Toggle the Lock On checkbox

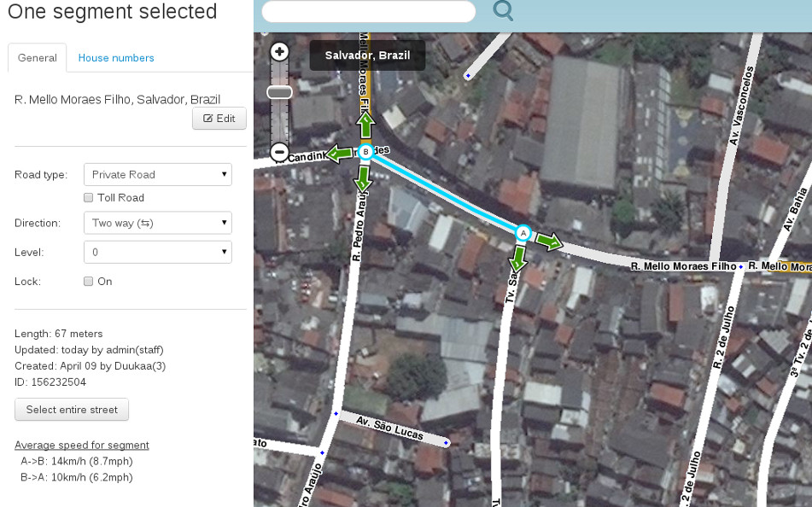click(88, 281)
